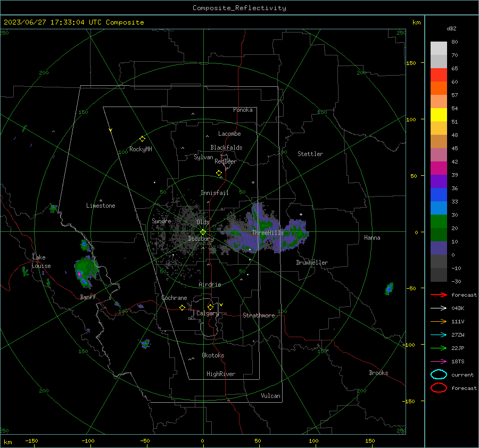The height and width of the screenshot is (448, 479).
Task: Click the yellow V marker right of Calgary diamond
Action: click(221, 305)
